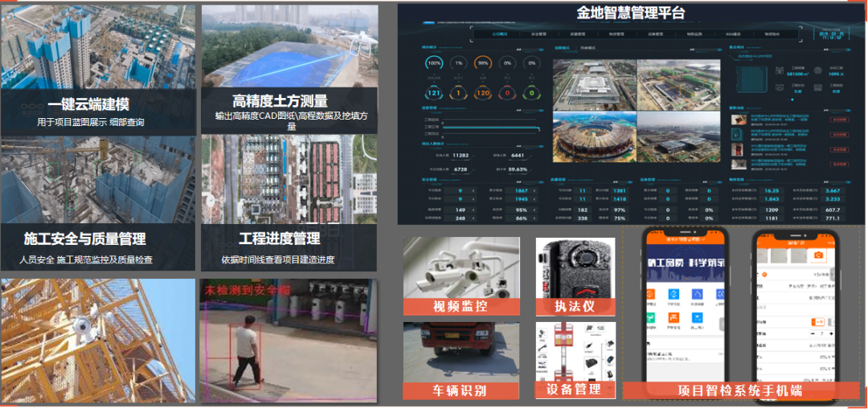Open the first news item thumbnail
This screenshot has height=412, width=868.
click(x=738, y=120)
